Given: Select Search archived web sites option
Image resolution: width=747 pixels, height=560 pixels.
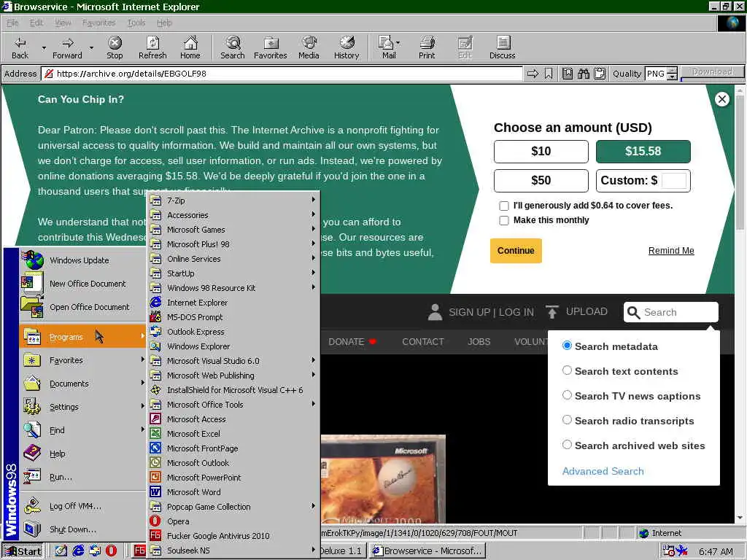Looking at the screenshot, I should point(567,445).
